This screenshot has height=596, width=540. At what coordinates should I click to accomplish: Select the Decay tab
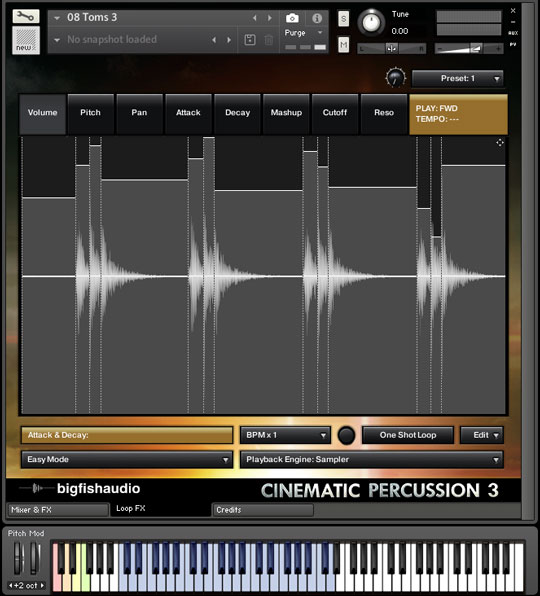point(238,114)
